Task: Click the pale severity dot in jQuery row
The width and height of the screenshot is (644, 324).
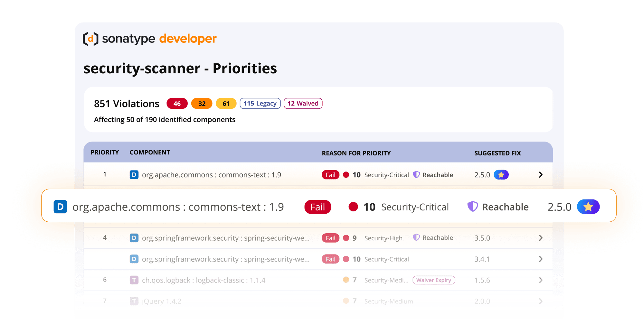Action: 346,301
